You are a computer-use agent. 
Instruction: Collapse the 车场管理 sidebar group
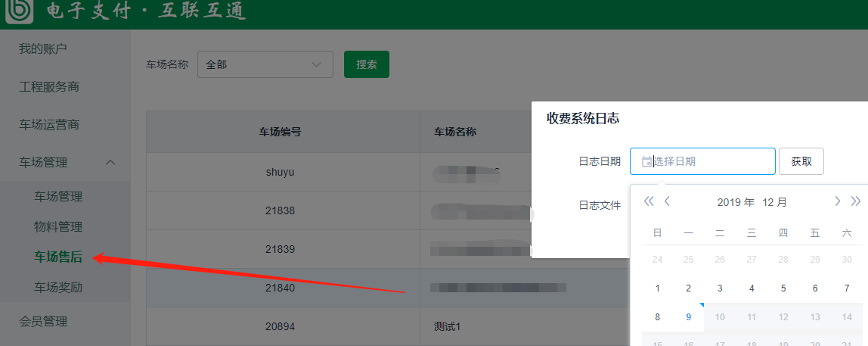click(110, 163)
